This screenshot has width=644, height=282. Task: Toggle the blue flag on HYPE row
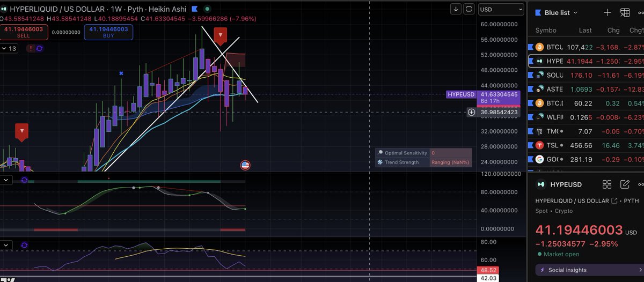coord(531,61)
